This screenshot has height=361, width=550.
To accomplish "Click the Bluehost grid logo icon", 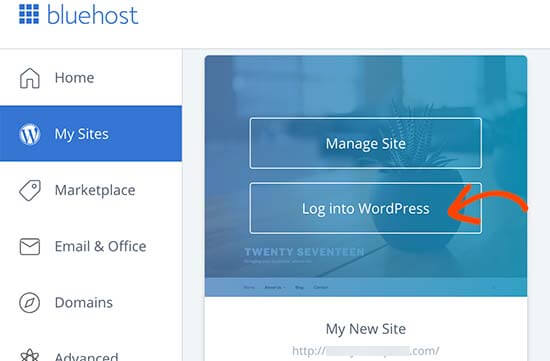I will (x=29, y=14).
